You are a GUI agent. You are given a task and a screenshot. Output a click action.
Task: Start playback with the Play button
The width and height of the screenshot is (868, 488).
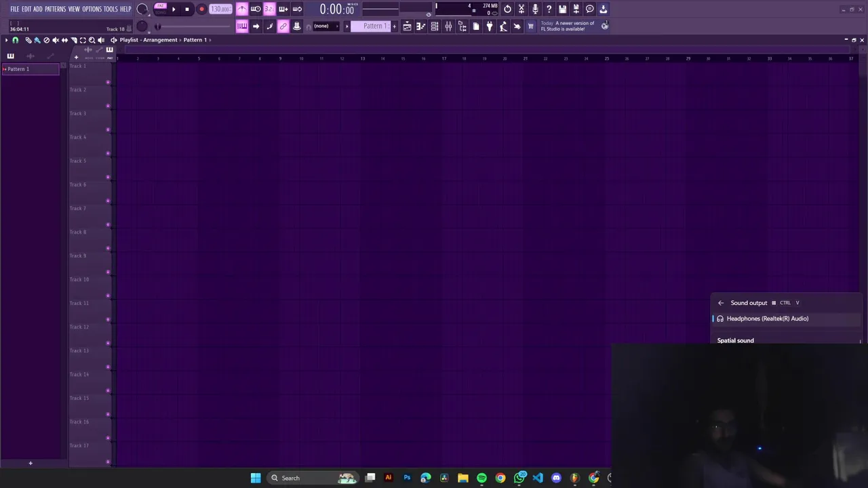point(174,9)
